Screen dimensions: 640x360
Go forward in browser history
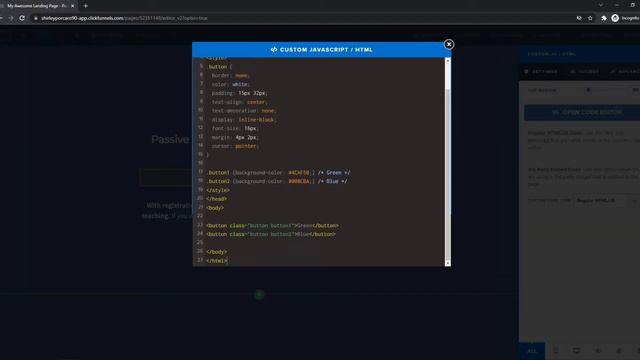coord(11,18)
